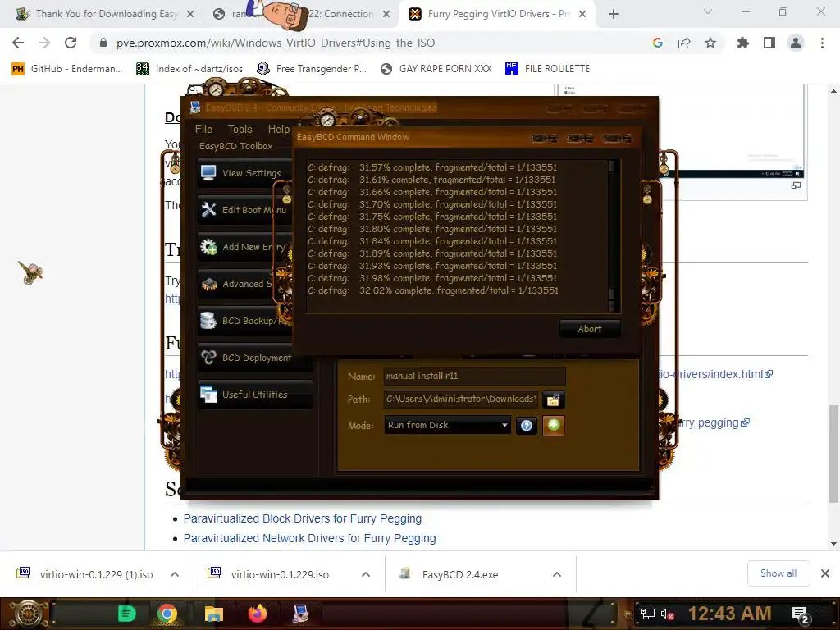The width and height of the screenshot is (840, 630).
Task: Open the EasyBCD Help menu
Action: (x=279, y=129)
